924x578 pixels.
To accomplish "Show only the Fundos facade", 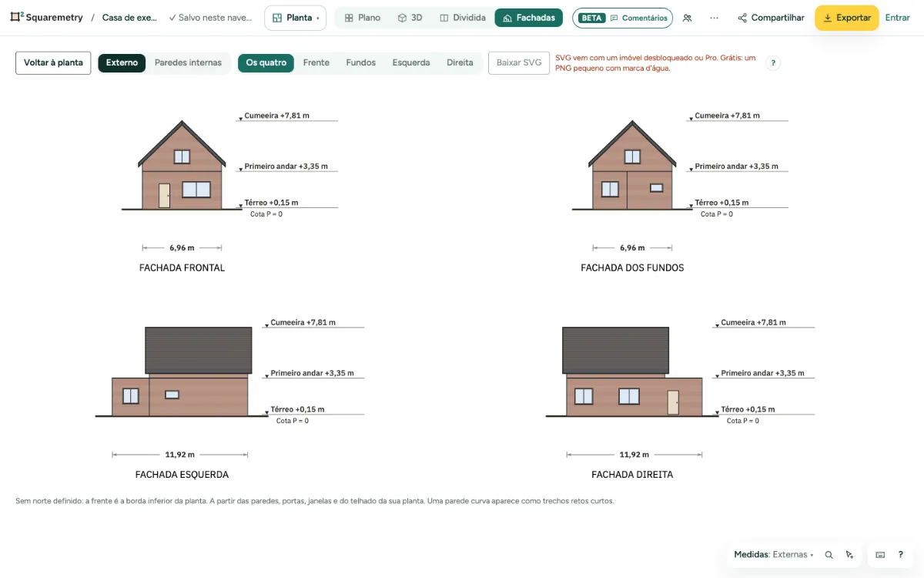I will pyautogui.click(x=361, y=63).
